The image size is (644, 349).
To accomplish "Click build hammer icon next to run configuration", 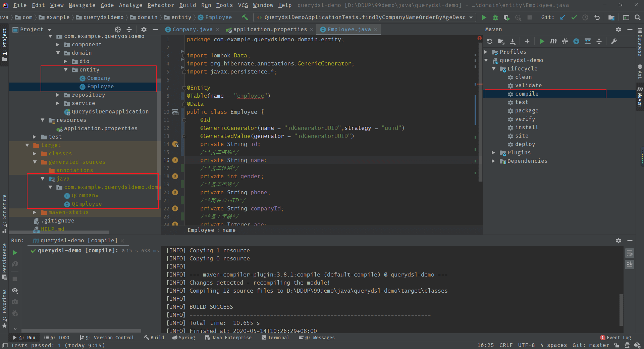I will click(x=245, y=17).
